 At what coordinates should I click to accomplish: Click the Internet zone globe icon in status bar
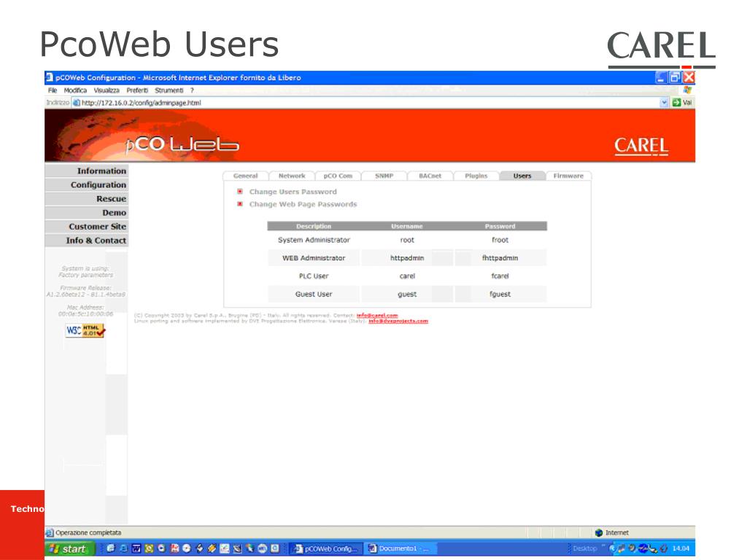click(x=599, y=533)
